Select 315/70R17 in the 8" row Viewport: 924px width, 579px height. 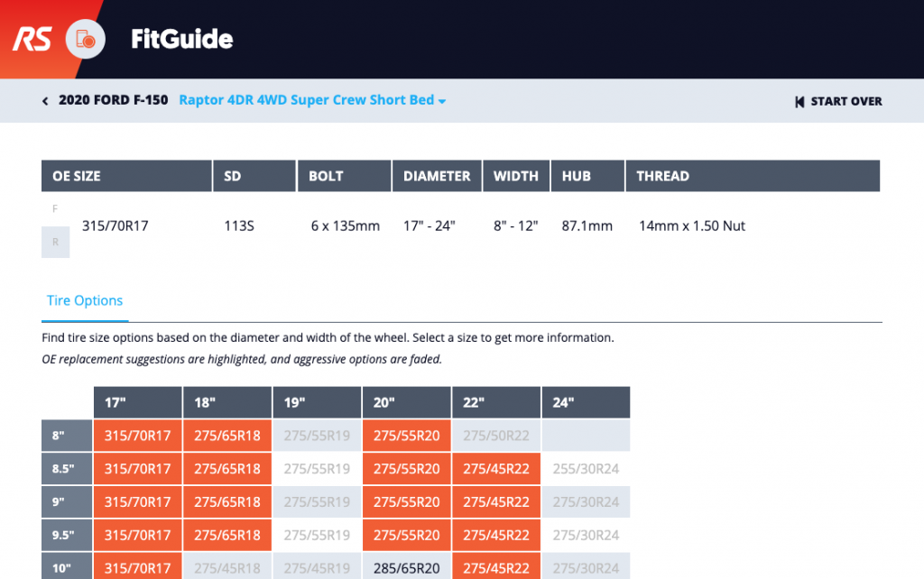(x=138, y=436)
